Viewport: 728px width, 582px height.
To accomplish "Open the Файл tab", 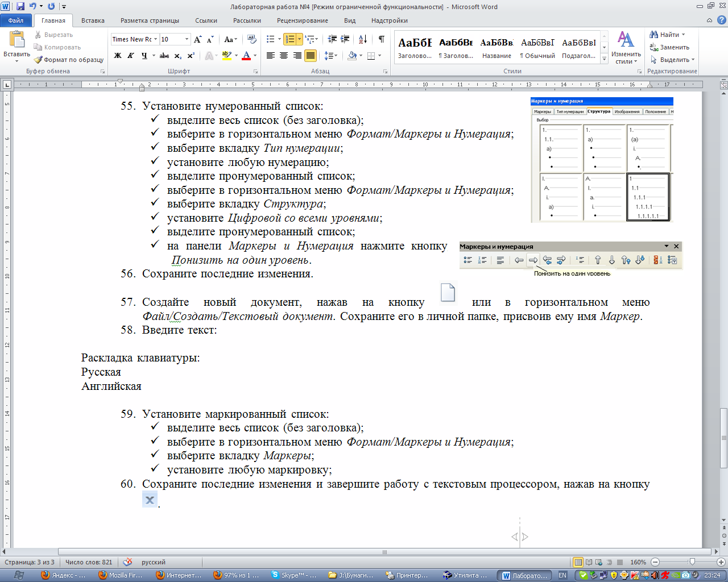I will [x=16, y=20].
